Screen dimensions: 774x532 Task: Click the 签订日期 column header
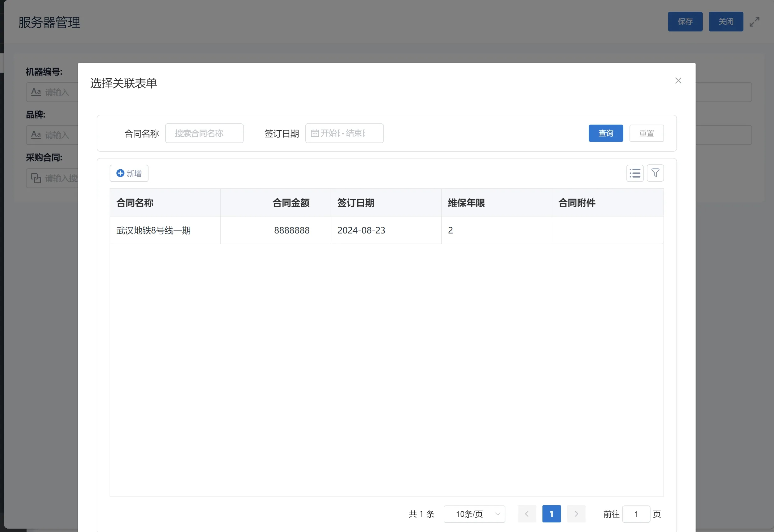point(356,203)
